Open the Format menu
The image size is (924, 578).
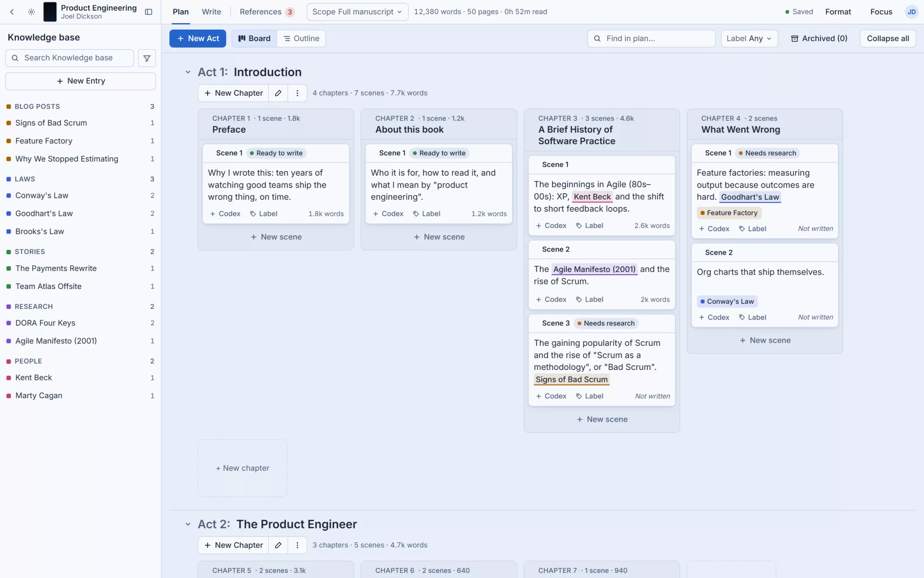[x=838, y=12]
